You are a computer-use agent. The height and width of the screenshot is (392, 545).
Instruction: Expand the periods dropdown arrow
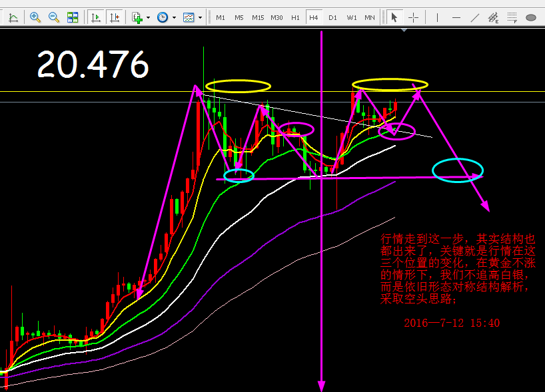[174, 17]
